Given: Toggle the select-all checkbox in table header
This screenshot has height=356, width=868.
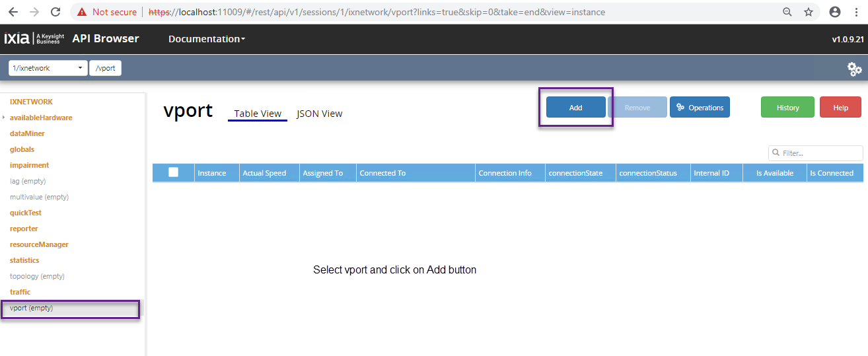Looking at the screenshot, I should 174,172.
